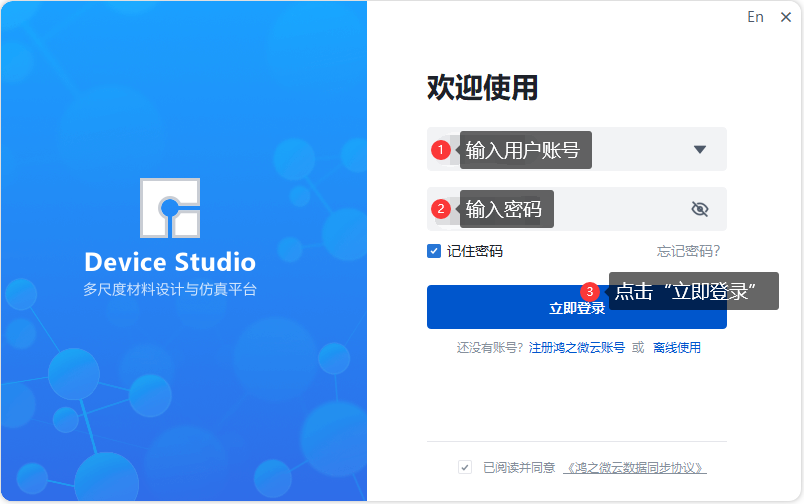Close the login window
Image resolution: width=804 pixels, height=504 pixels.
coord(785,17)
